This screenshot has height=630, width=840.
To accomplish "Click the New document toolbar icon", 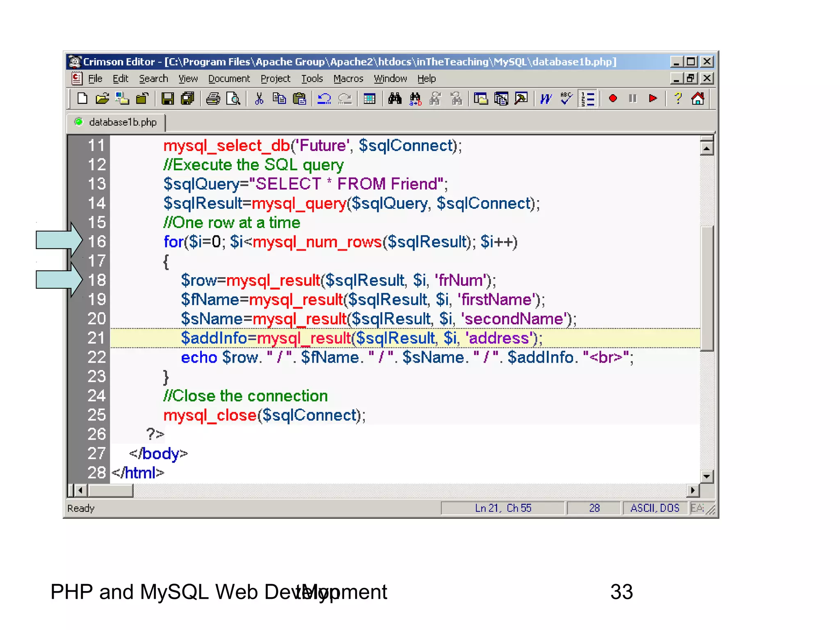I will [82, 99].
